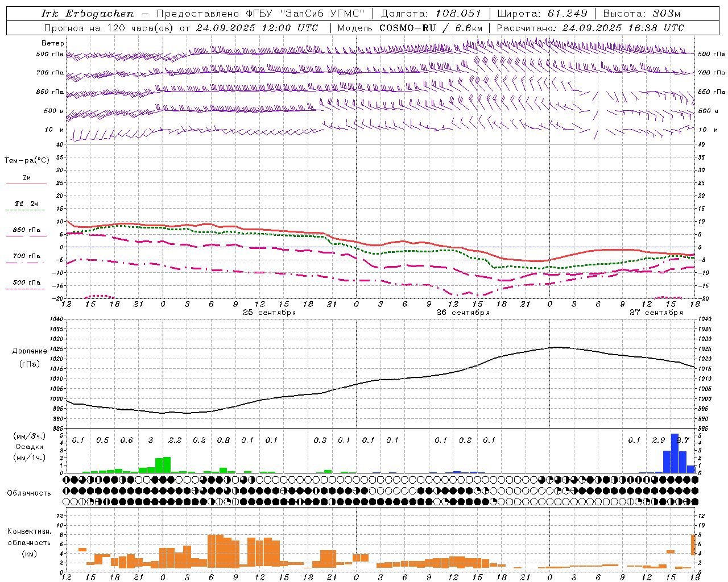Click the '2.9' precipitation value
This screenshot has height=582, width=728.
(659, 440)
